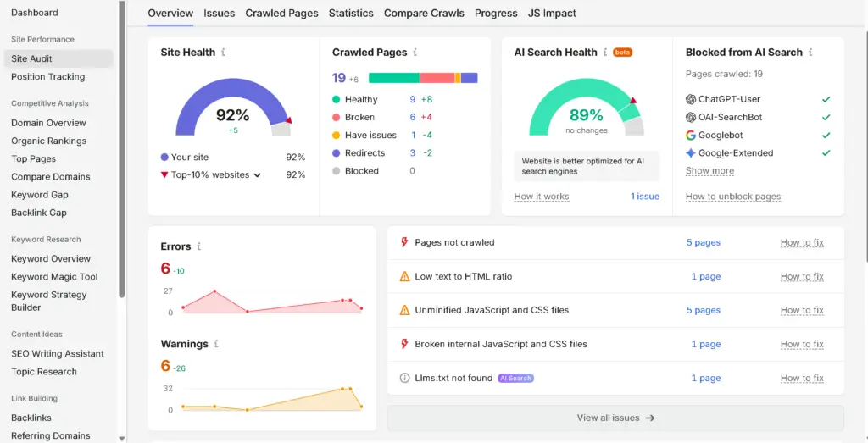
Task: Open SEO Writing Assistant in the sidebar
Action: coord(58,353)
